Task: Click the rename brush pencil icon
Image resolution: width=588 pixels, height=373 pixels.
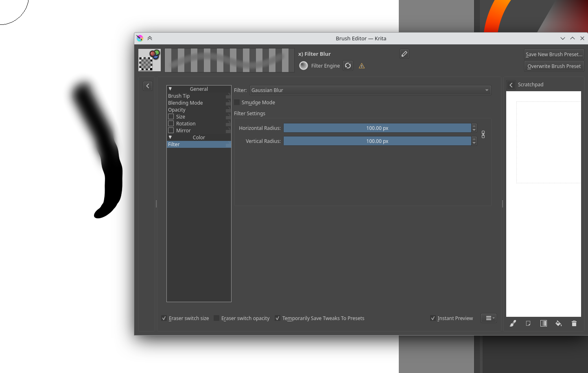Action: [404, 54]
